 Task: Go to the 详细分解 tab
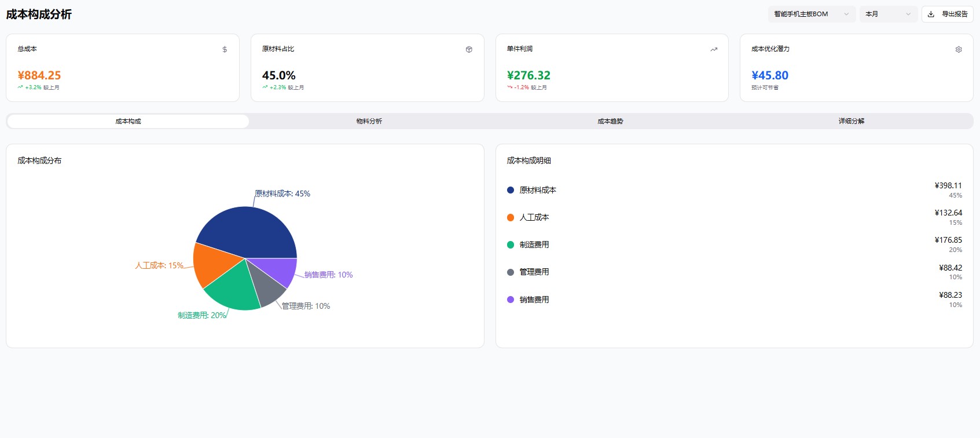click(851, 121)
